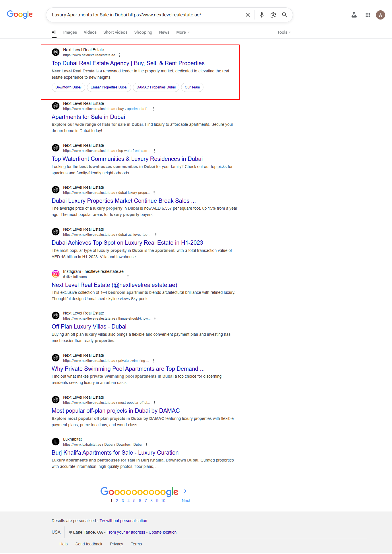Open options for Top Dubai Real Estate Agency result

pyautogui.click(x=119, y=55)
